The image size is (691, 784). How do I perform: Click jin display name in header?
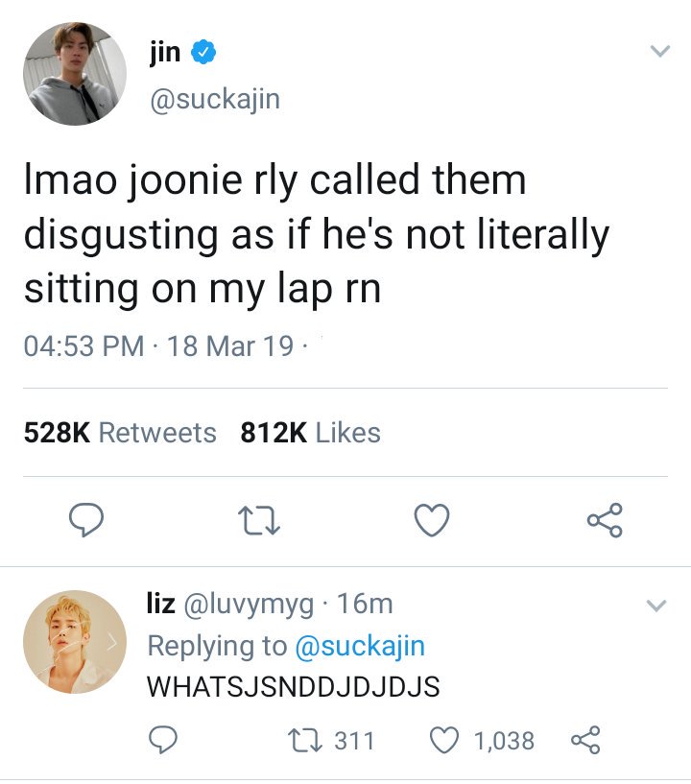[165, 53]
